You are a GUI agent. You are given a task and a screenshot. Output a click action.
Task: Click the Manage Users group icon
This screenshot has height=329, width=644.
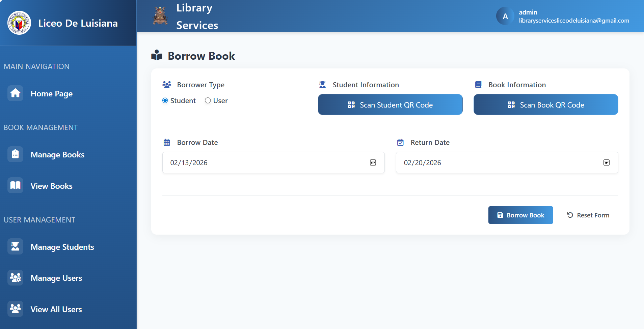[x=15, y=278]
